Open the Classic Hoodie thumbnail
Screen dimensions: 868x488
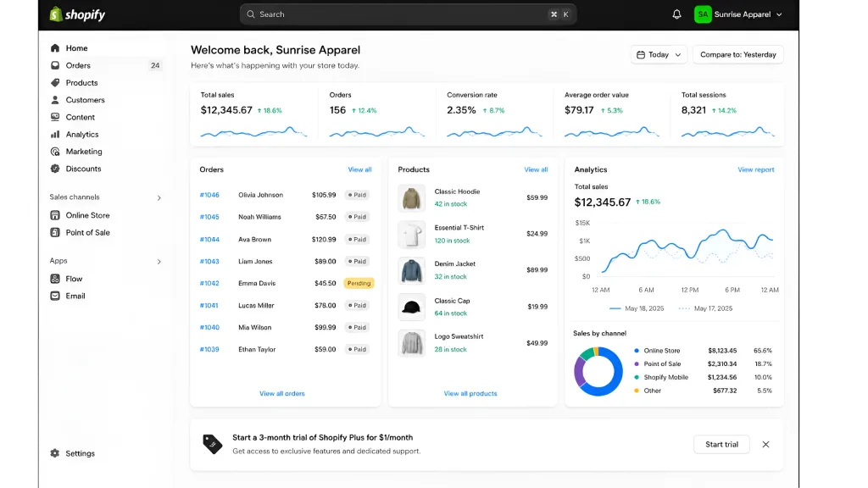pyautogui.click(x=411, y=198)
